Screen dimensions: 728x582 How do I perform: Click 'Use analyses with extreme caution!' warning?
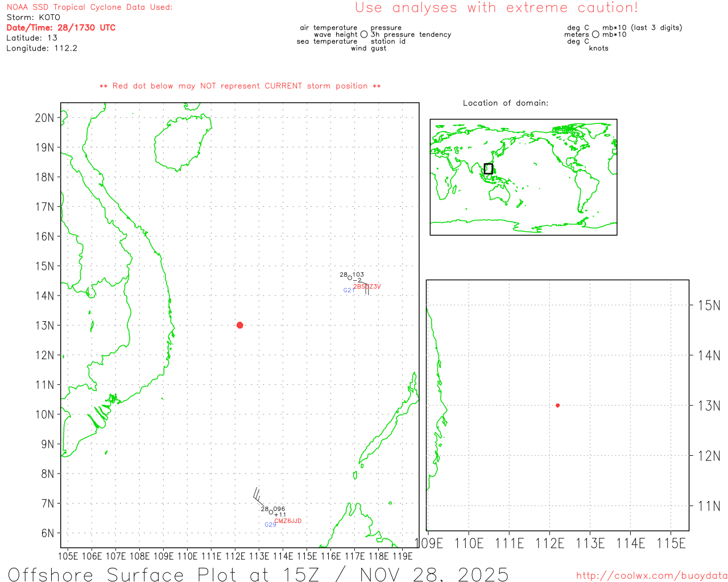pyautogui.click(x=496, y=8)
